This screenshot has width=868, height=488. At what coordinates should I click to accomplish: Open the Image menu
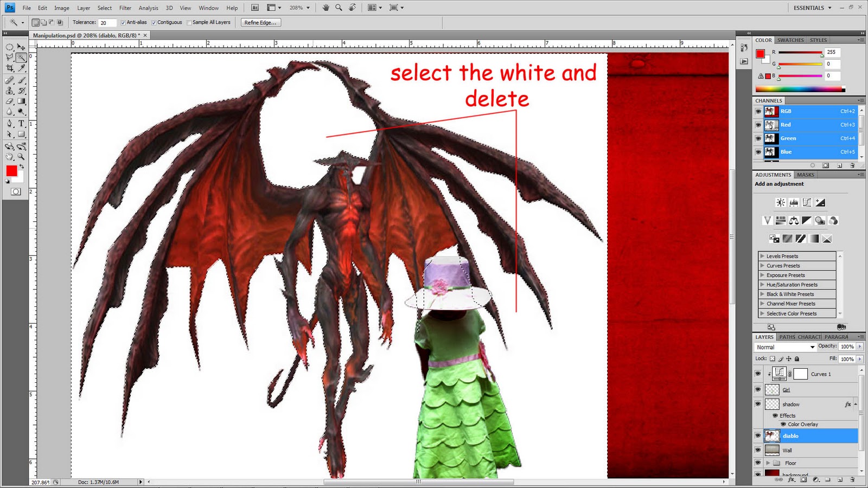62,8
